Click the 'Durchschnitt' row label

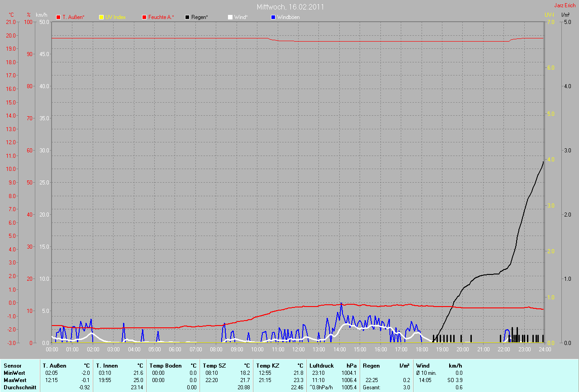pos(19,387)
